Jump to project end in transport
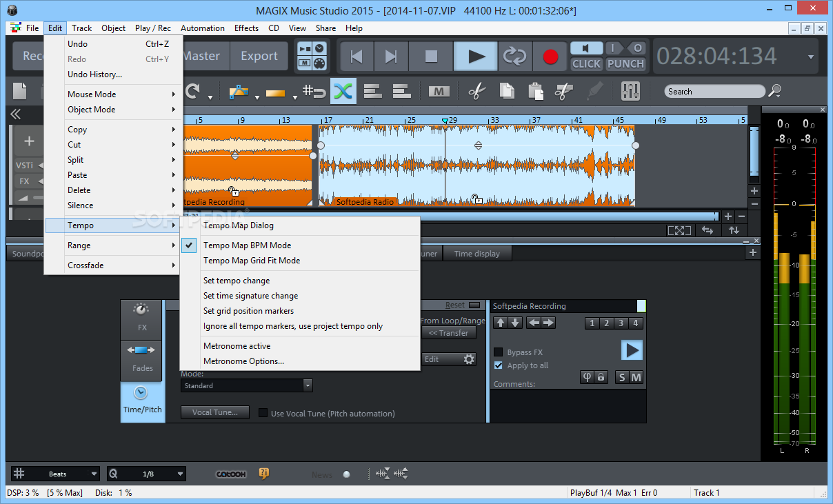The image size is (833, 504). click(391, 57)
